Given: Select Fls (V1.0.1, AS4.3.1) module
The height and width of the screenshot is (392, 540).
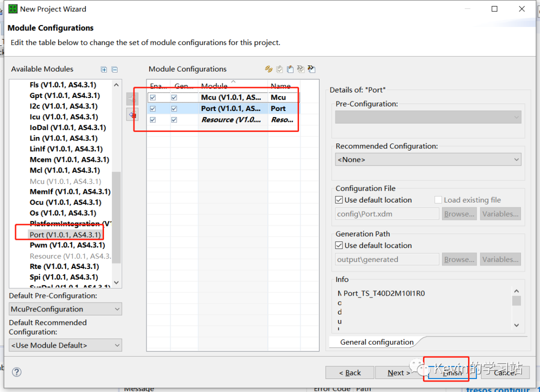Looking at the screenshot, I should [x=62, y=84].
